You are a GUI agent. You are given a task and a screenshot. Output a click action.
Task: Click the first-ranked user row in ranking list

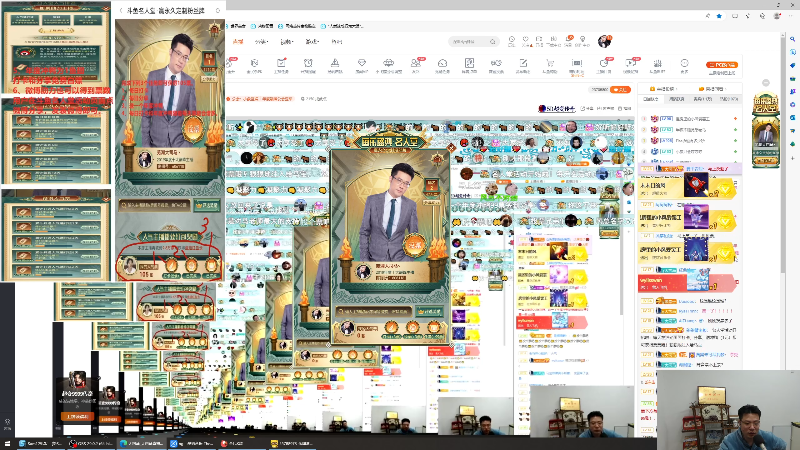coord(689,118)
